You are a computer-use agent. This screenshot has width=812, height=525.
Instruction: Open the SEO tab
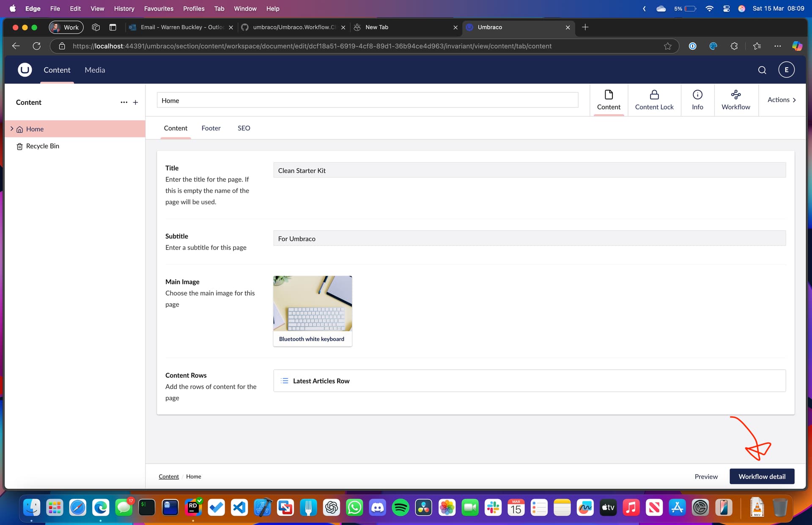(244, 128)
